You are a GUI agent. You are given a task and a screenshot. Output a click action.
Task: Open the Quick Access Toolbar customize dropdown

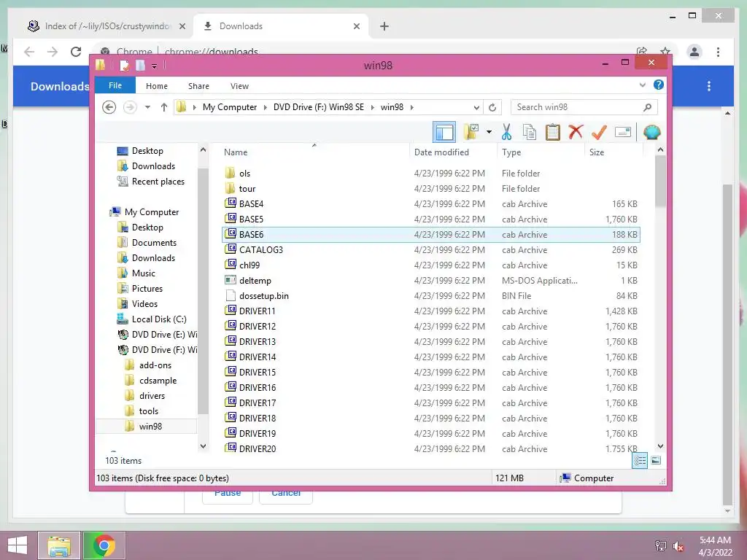click(155, 66)
